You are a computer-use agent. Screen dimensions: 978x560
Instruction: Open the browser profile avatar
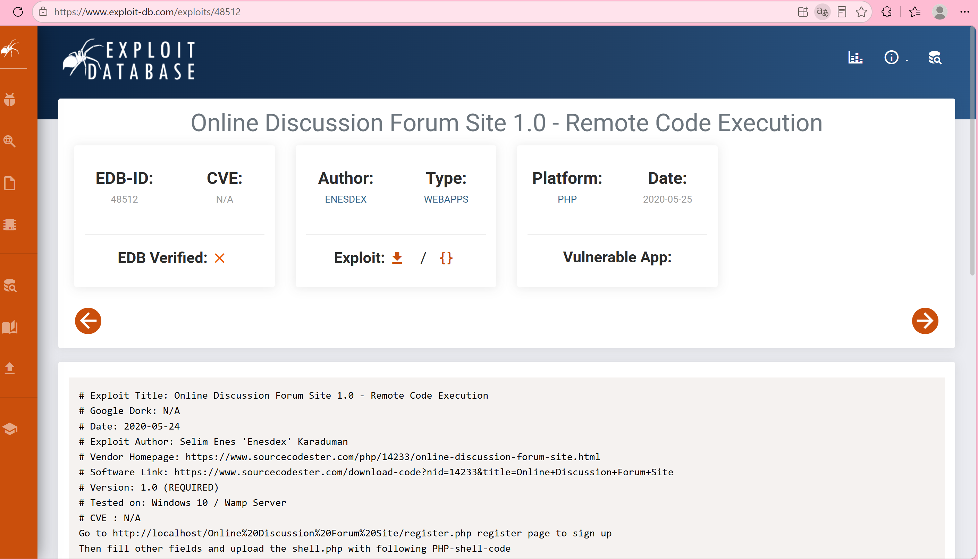pos(939,12)
